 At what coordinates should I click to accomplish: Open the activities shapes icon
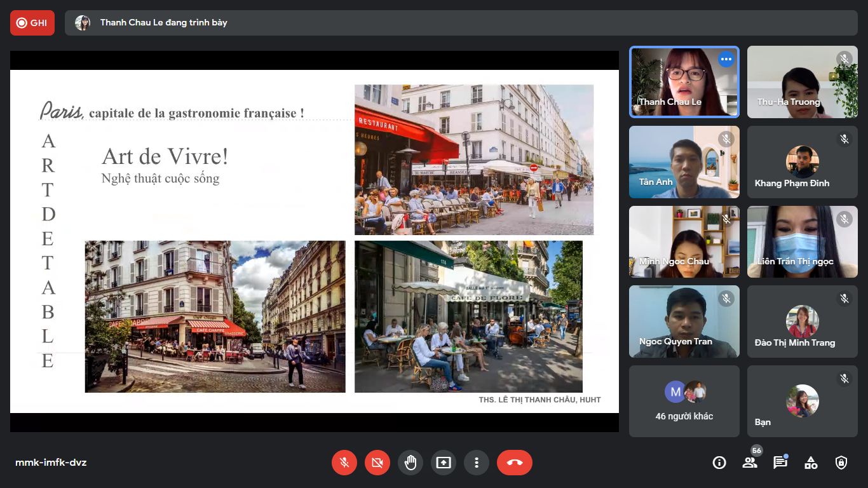tap(811, 463)
